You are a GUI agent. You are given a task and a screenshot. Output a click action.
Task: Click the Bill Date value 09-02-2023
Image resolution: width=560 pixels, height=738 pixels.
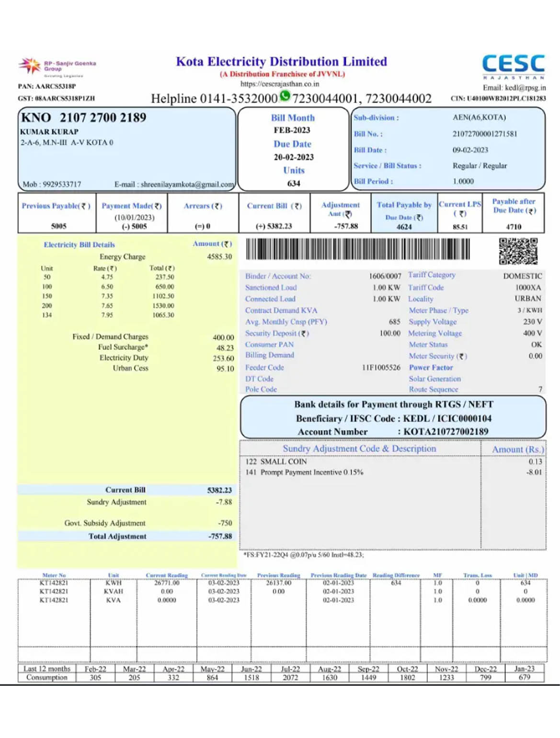[x=470, y=150]
